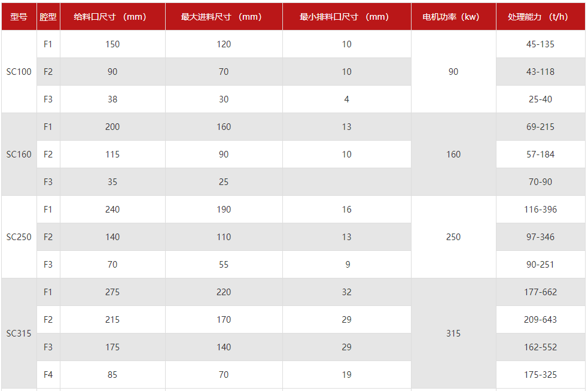Select the 275 feed opening value

tap(112, 292)
